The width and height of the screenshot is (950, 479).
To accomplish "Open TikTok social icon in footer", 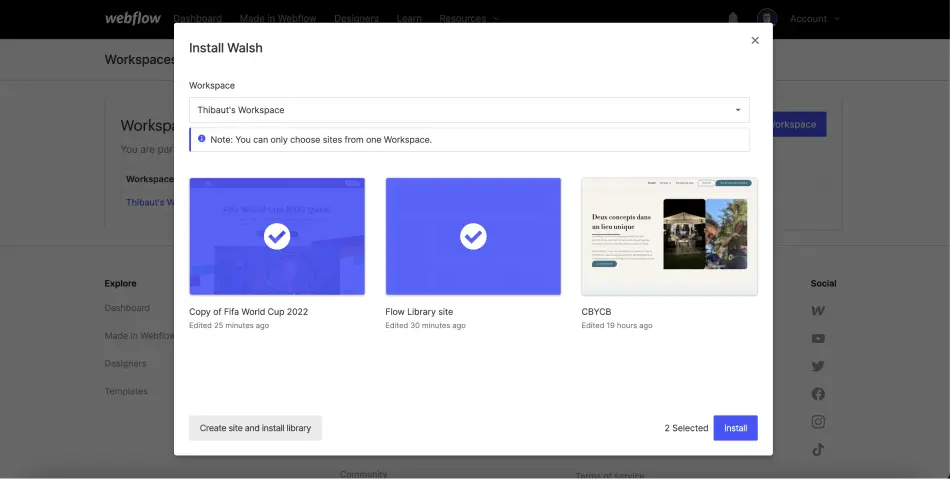I will point(818,449).
